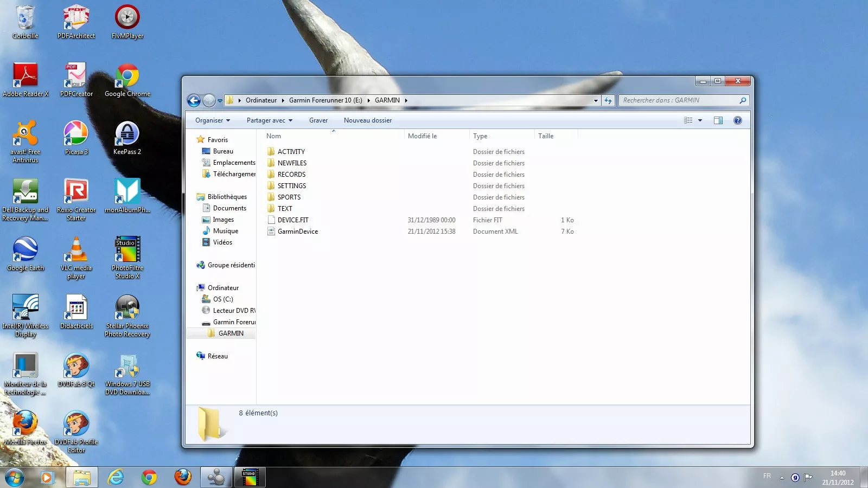Open the Musique library
The image size is (868, 488).
pyautogui.click(x=225, y=231)
